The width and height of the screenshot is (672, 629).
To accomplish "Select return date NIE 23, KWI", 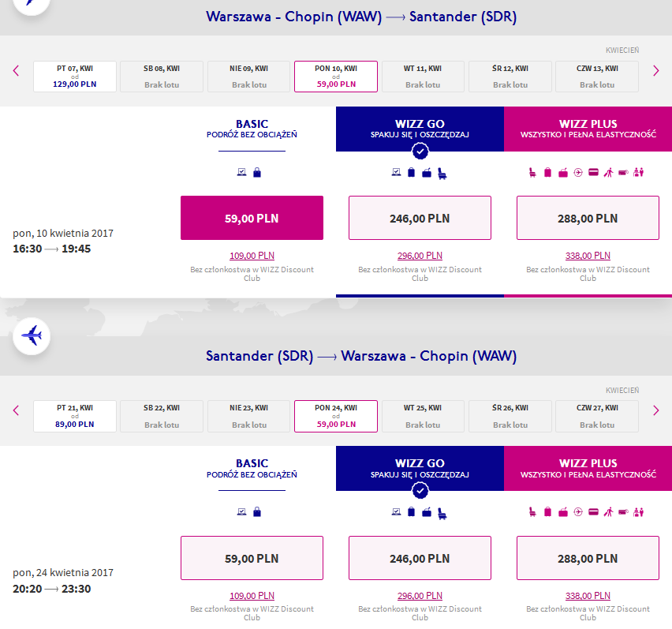I will (x=249, y=416).
